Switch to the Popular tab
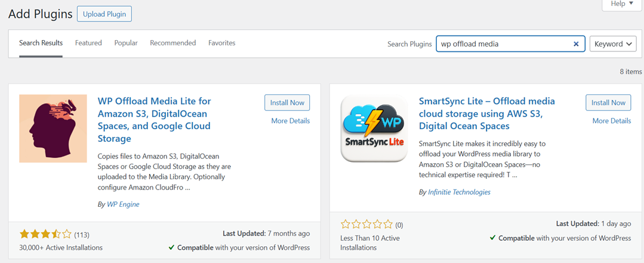 click(x=126, y=43)
